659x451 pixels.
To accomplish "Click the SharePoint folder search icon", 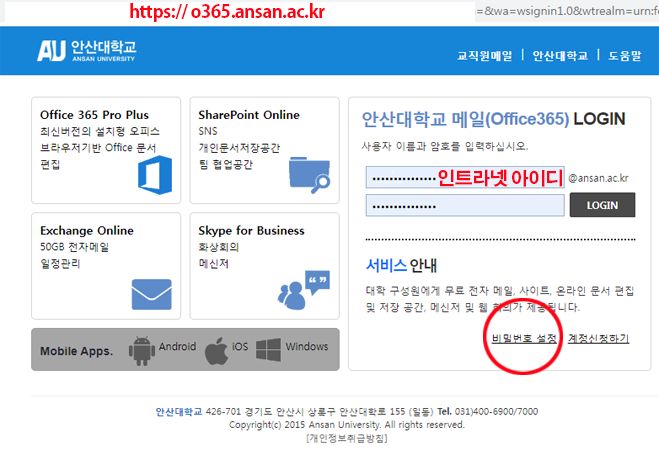I will click(309, 175).
